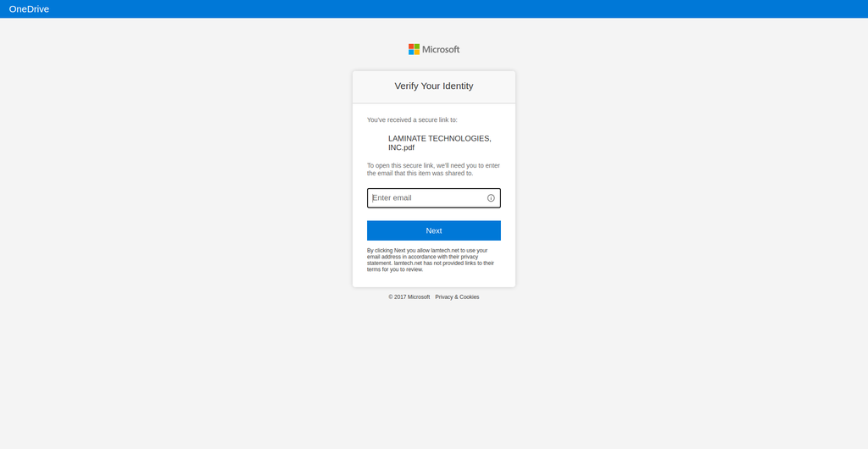Viewport: 868px width, 449px height.
Task: Click the blue Next button
Action: (434, 230)
